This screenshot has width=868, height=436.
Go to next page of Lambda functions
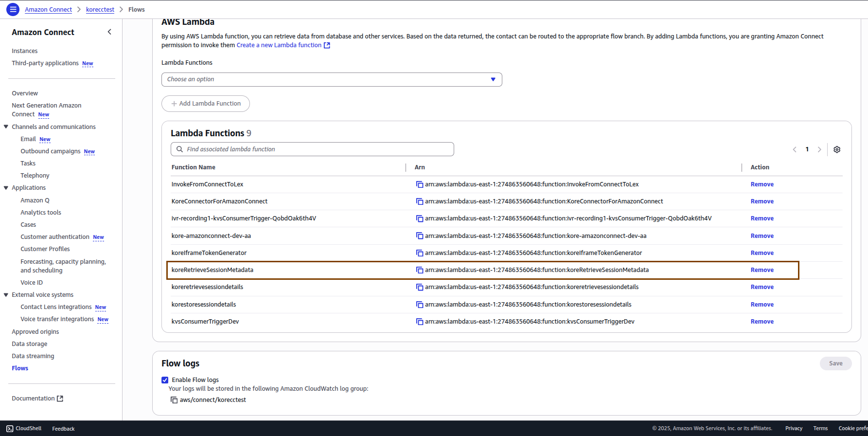click(x=819, y=149)
